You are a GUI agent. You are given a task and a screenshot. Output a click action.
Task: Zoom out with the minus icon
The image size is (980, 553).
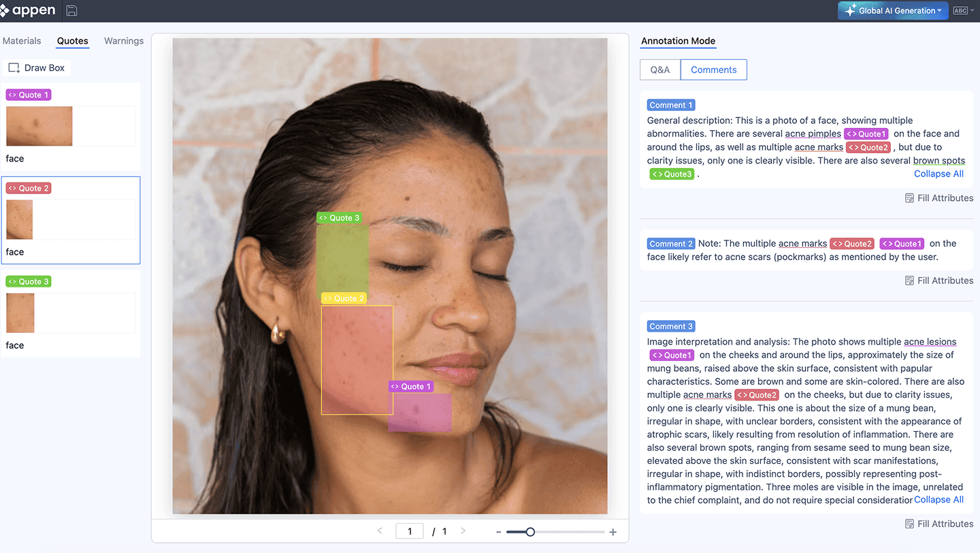pos(499,532)
